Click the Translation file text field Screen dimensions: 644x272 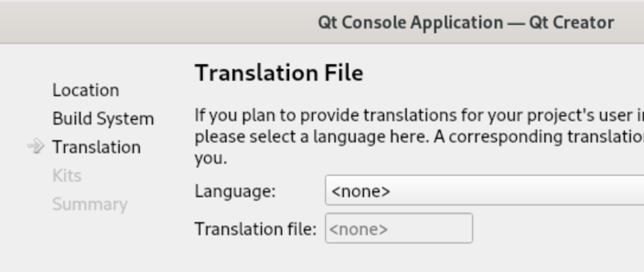[398, 229]
